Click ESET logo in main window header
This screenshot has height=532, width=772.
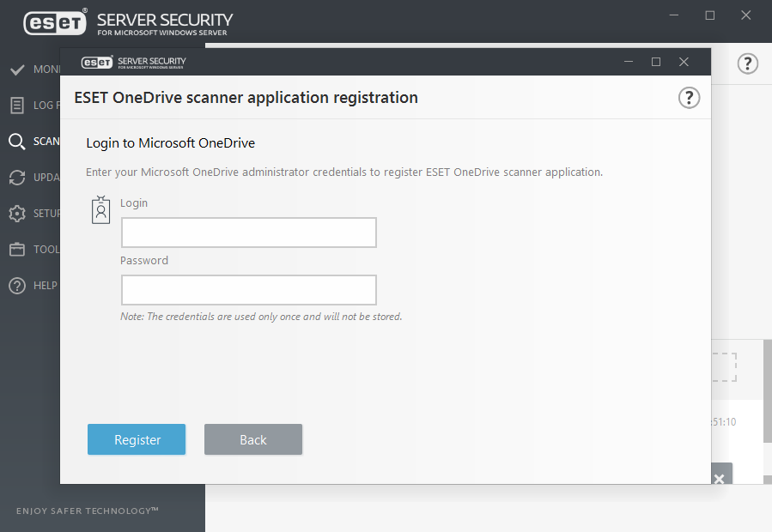click(x=55, y=22)
